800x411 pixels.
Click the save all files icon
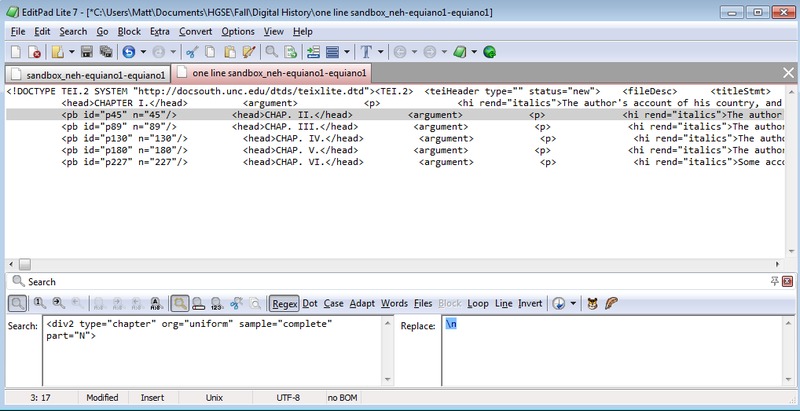[x=106, y=52]
